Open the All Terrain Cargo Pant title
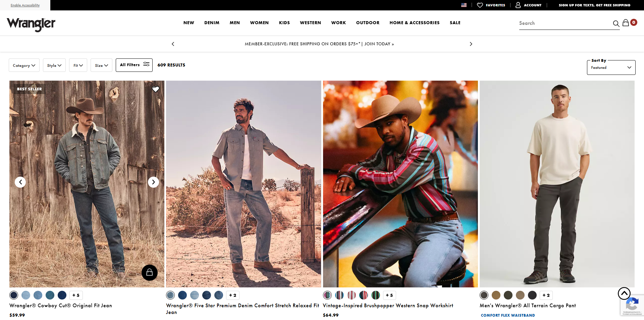The image size is (644, 320). coord(528,306)
